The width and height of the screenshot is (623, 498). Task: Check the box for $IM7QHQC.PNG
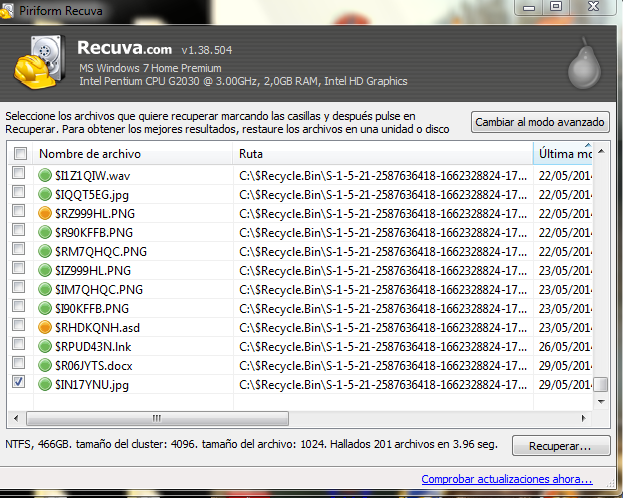[x=18, y=287]
